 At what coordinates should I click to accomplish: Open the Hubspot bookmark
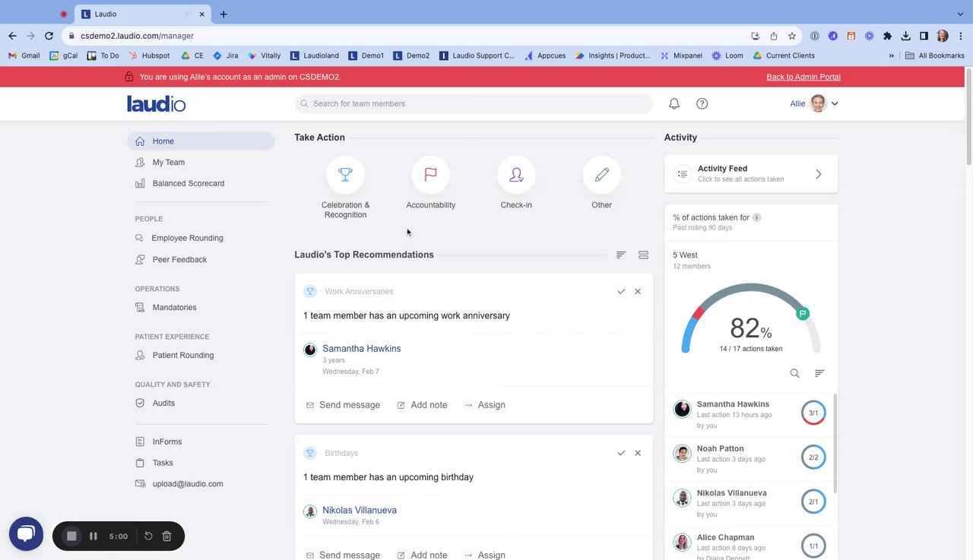coord(150,55)
